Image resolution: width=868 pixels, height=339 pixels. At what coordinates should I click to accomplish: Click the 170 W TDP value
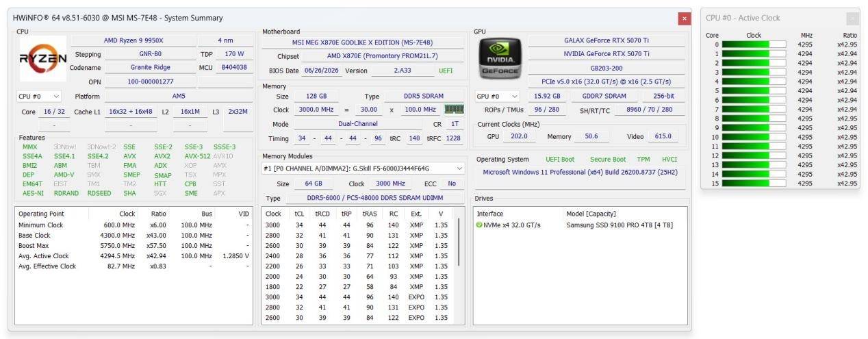coord(234,54)
